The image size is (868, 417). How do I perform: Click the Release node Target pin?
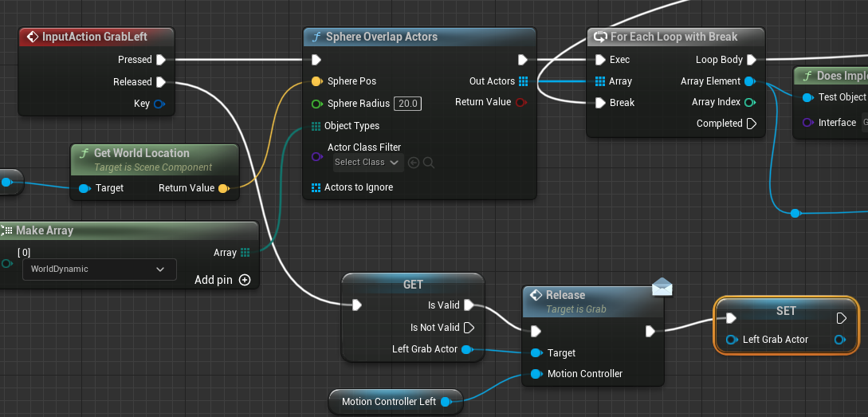coord(536,352)
